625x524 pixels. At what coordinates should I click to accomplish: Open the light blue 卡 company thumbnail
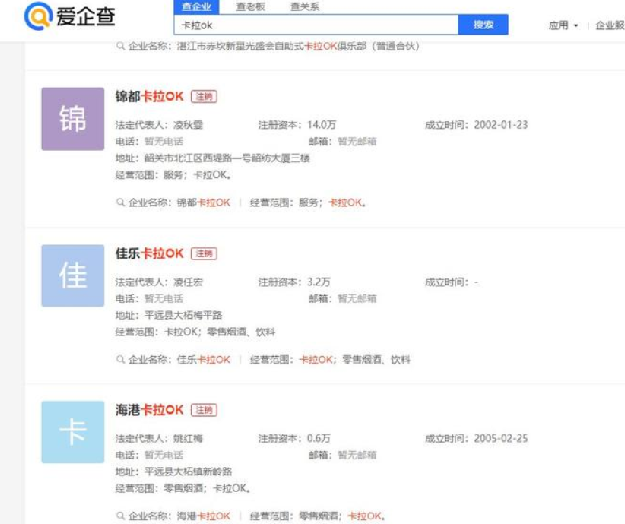point(73,432)
